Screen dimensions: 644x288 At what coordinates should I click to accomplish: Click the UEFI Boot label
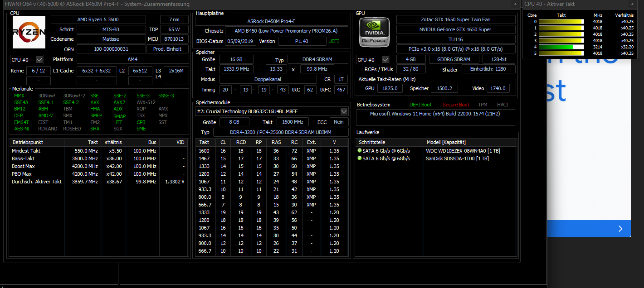tap(420, 105)
